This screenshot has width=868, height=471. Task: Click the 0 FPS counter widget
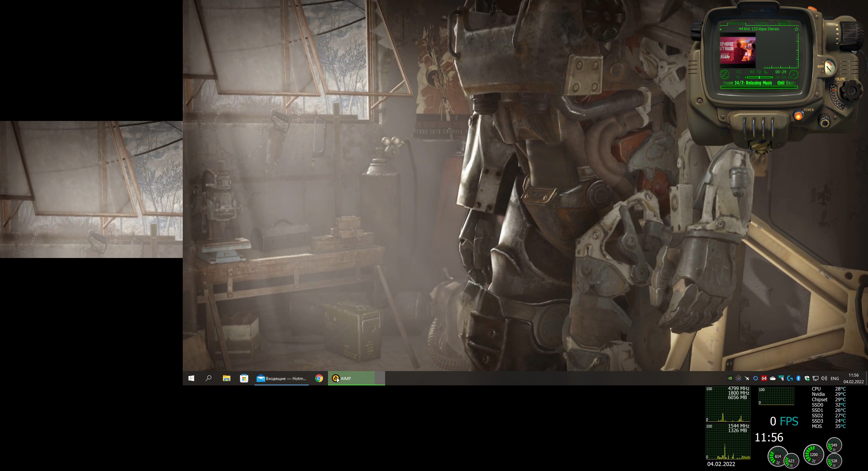pyautogui.click(x=784, y=421)
